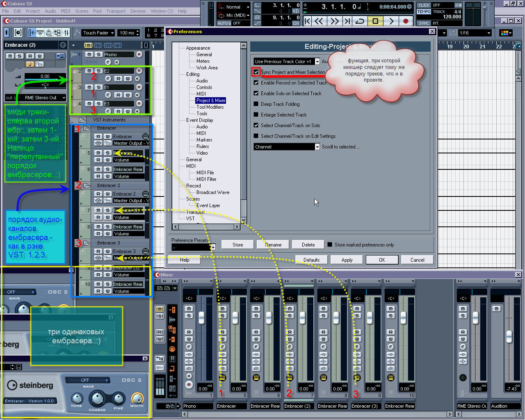Click the red Record button in transport
Screen dimensions: 525x420
[x=406, y=21]
